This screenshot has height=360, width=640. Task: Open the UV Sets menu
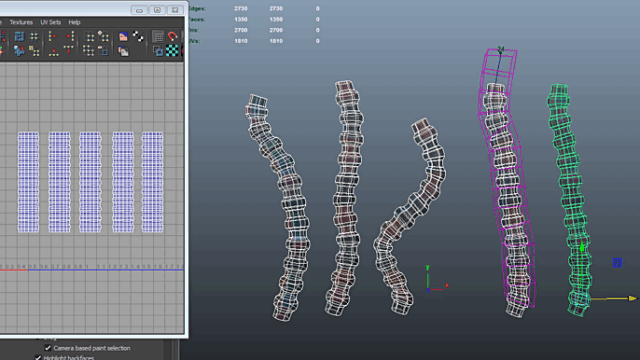pyautogui.click(x=51, y=22)
